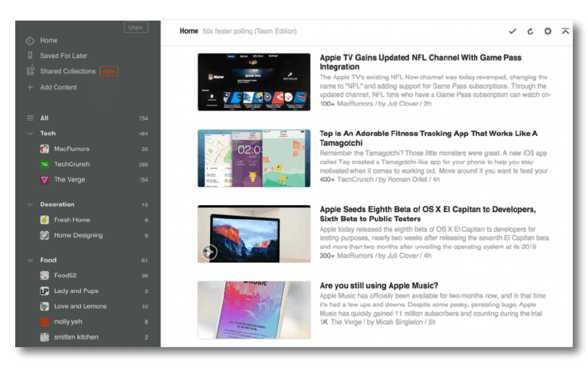
Task: Collapse the Tech category chevron
Action: click(x=30, y=134)
